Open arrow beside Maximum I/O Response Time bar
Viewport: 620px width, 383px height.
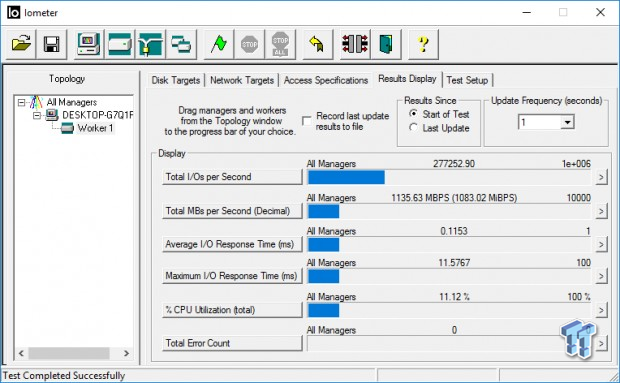(x=601, y=276)
